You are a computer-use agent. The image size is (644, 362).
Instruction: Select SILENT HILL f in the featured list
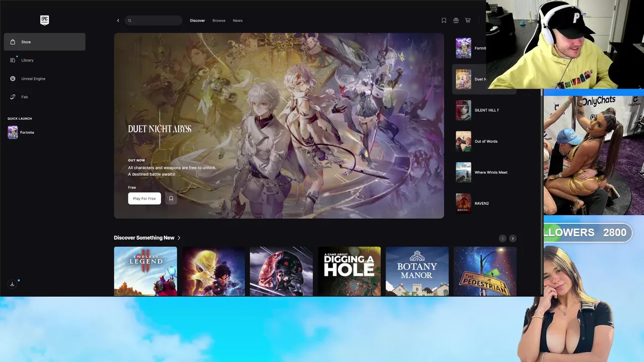[x=484, y=110]
